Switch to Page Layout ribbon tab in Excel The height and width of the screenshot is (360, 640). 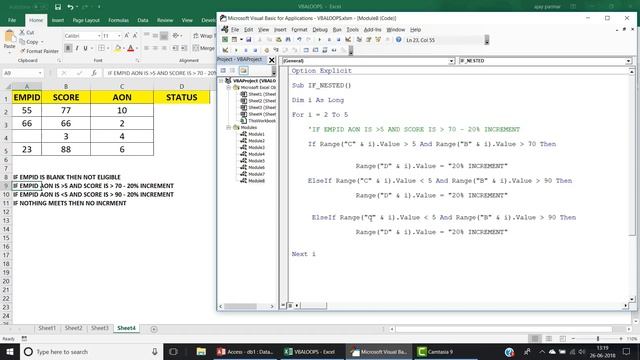(x=86, y=20)
